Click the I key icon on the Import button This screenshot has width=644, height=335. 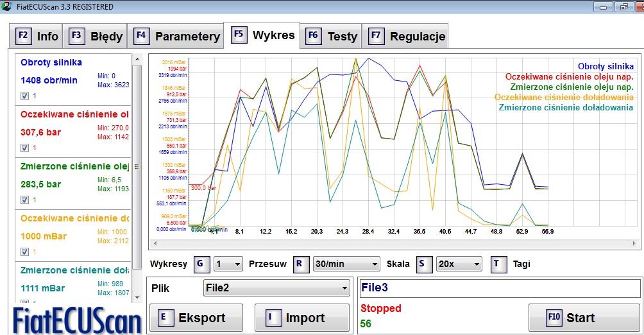pyautogui.click(x=273, y=317)
